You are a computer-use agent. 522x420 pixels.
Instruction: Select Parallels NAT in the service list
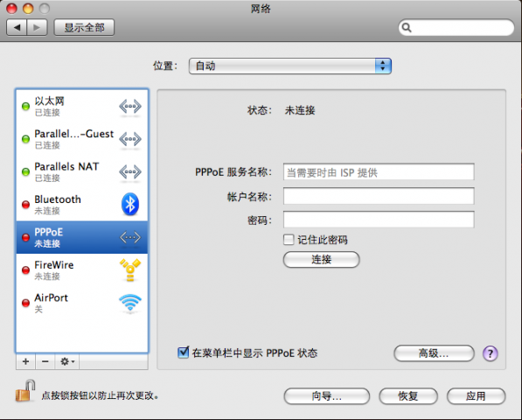coord(82,171)
